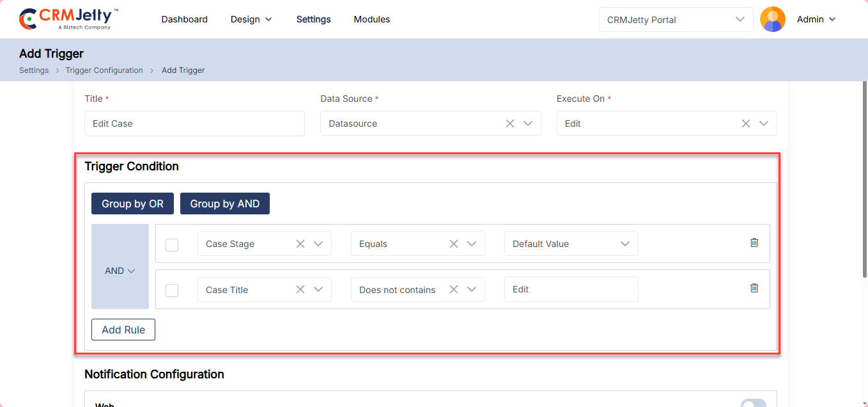Viewport: 868px width, 407px height.
Task: Click the Admin user avatar icon
Action: [772, 19]
